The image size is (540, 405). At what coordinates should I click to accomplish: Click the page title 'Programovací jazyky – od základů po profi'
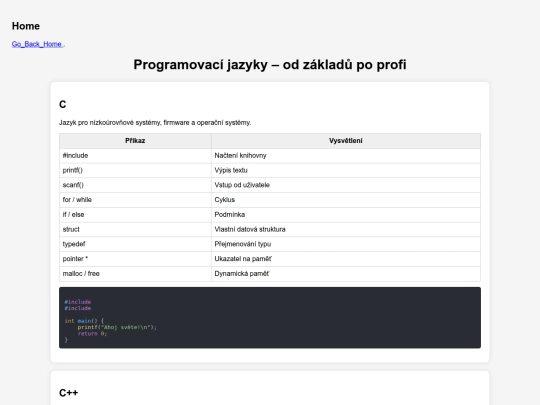[x=270, y=65]
